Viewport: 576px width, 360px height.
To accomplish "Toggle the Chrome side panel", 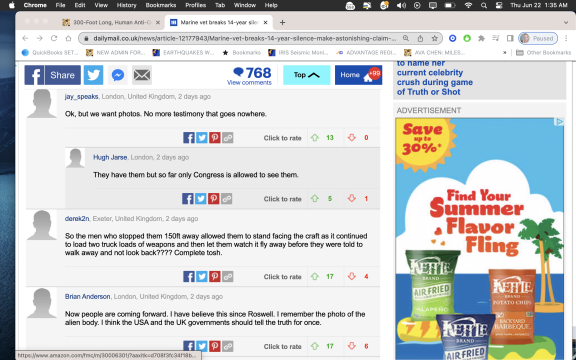I will coord(510,38).
